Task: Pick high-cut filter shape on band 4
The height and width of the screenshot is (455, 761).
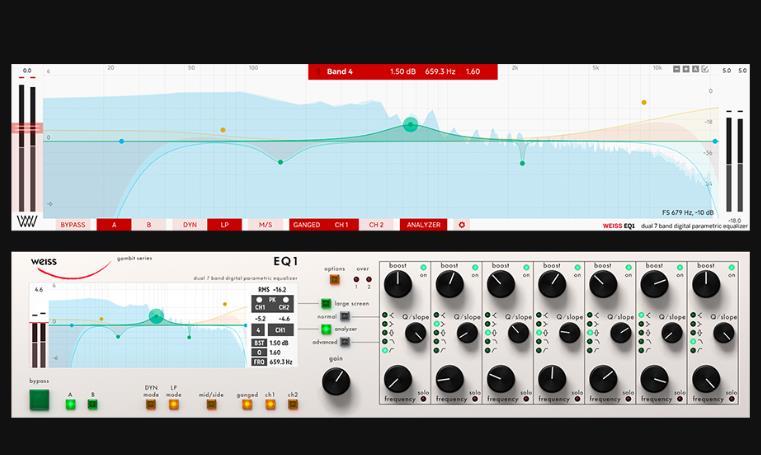Action: tap(539, 341)
